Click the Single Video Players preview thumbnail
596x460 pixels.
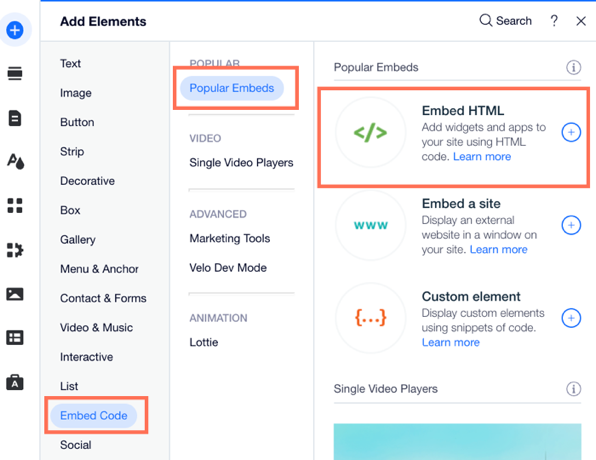tap(457, 442)
